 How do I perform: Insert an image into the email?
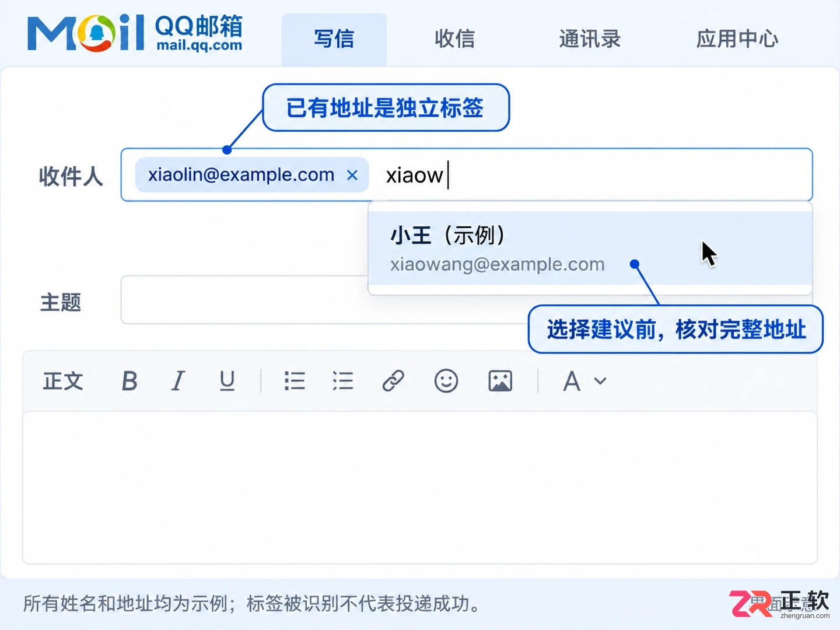coord(500,381)
